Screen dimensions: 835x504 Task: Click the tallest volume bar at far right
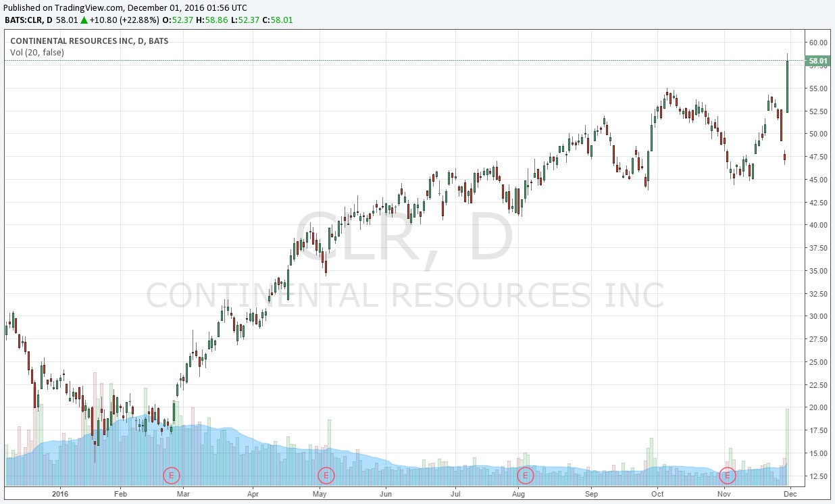787,446
